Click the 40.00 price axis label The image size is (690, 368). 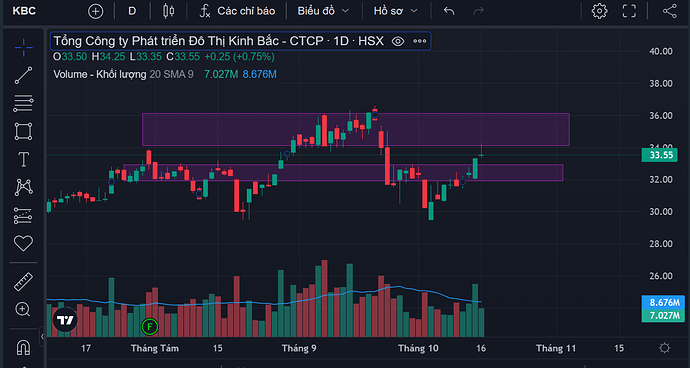(661, 51)
